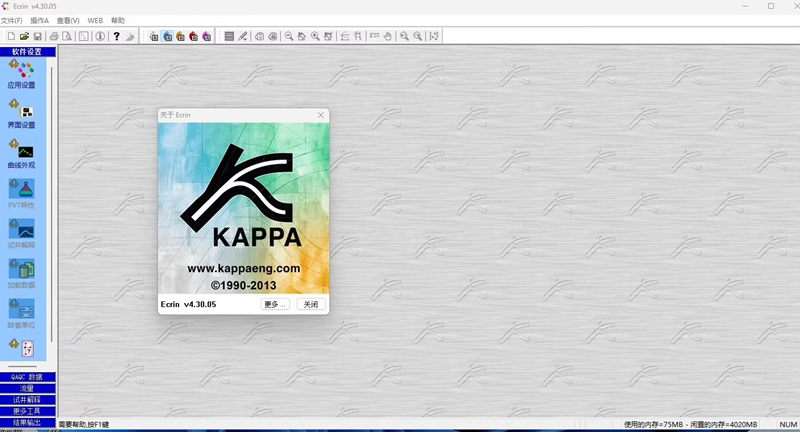Image resolution: width=800 pixels, height=432 pixels.
Task: Click the first magnifier zoom icon
Action: [289, 36]
